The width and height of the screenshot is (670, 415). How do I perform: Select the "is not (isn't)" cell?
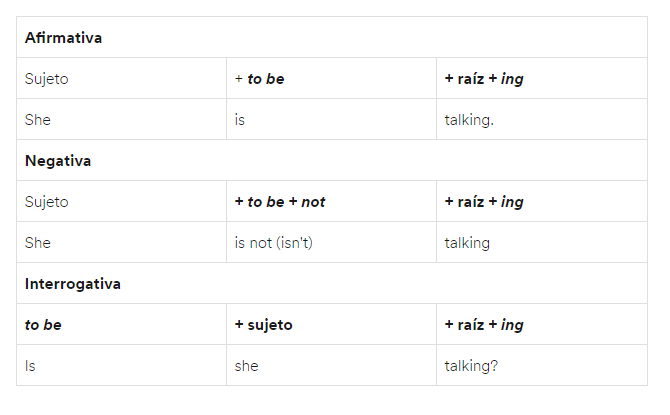click(274, 243)
